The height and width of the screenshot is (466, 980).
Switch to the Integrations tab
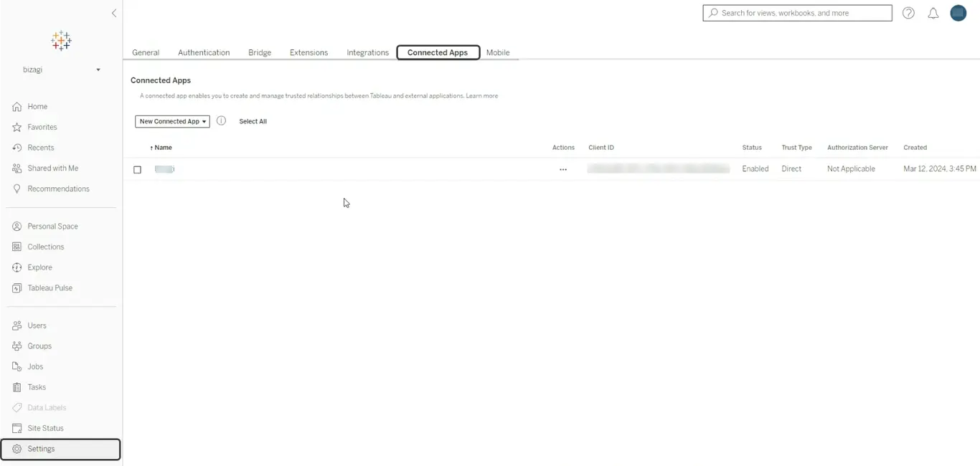[367, 52]
